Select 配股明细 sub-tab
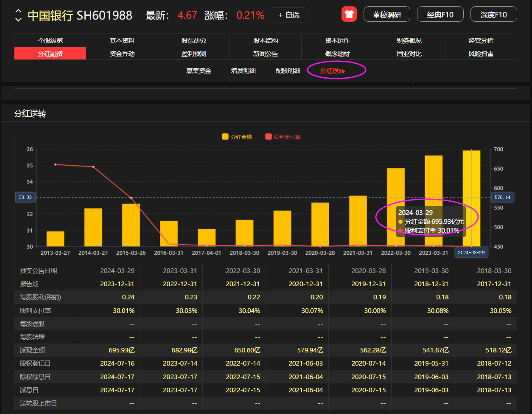Image resolution: width=532 pixels, height=414 pixels. 288,70
